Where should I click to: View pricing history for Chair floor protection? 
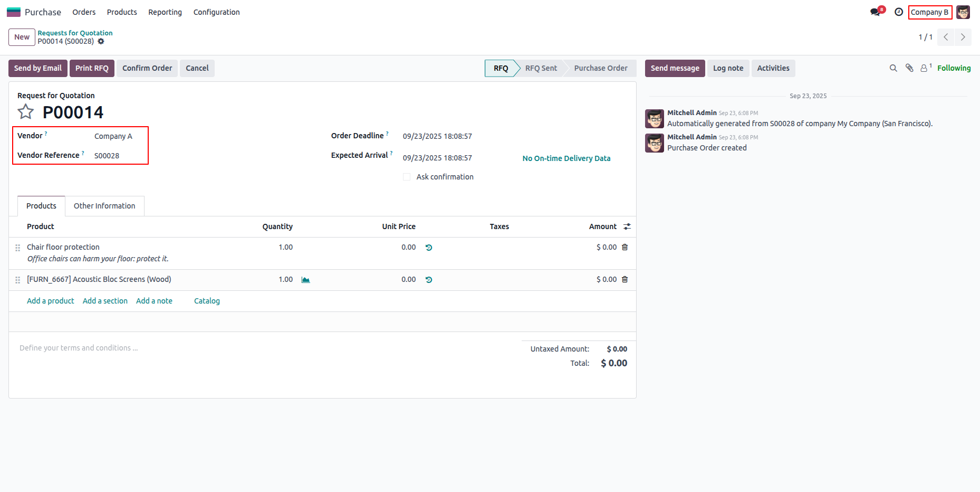[428, 247]
